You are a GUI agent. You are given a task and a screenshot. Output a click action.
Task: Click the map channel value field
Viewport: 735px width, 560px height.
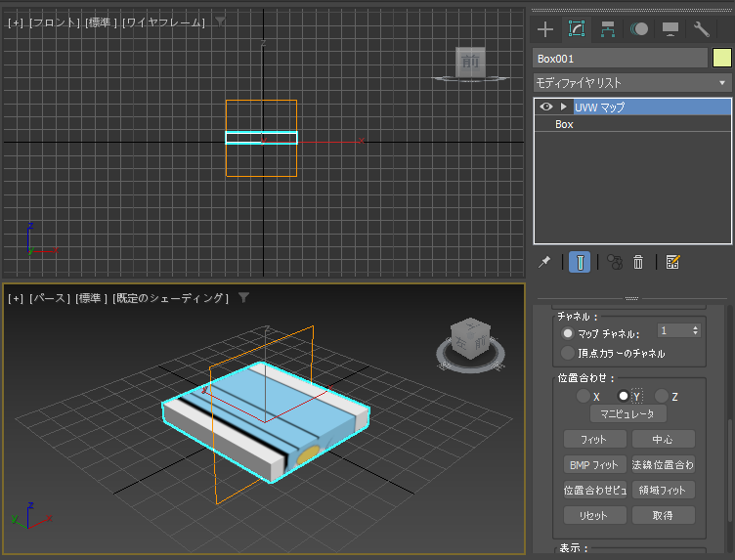click(673, 331)
